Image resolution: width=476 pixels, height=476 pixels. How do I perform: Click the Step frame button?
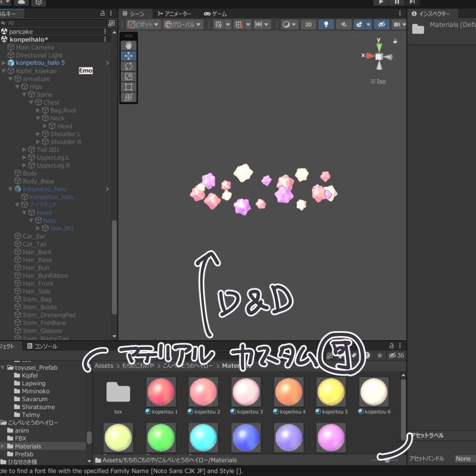tap(412, 2)
